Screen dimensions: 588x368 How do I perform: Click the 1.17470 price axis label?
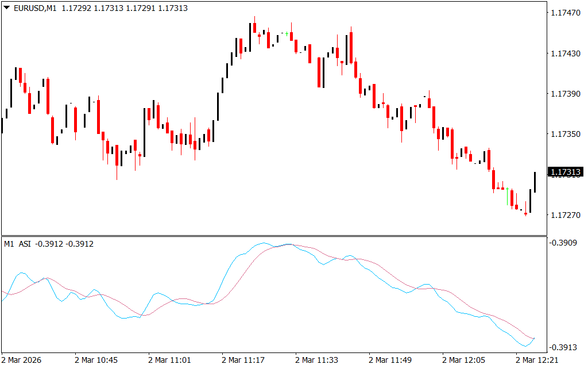566,13
